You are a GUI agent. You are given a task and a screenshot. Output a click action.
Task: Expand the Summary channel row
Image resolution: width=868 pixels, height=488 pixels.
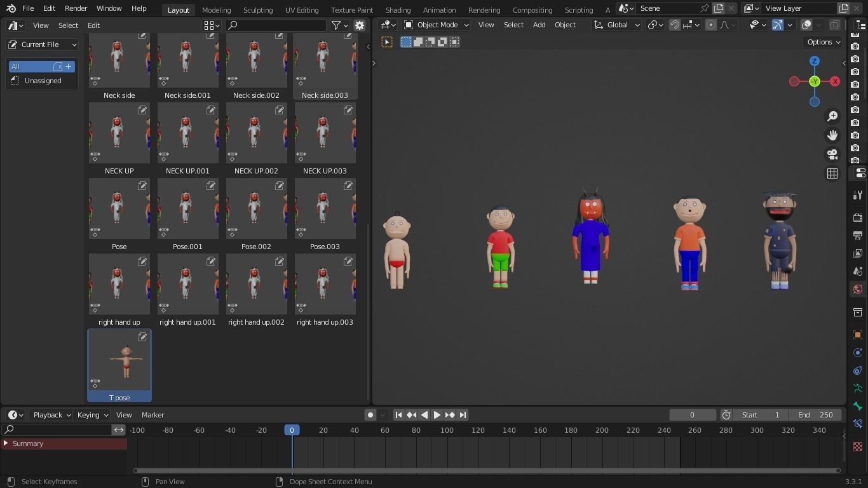6,444
